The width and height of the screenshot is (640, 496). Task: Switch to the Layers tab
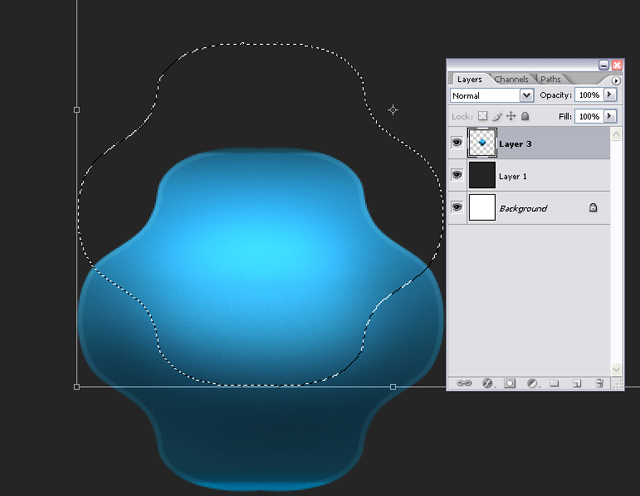(469, 79)
